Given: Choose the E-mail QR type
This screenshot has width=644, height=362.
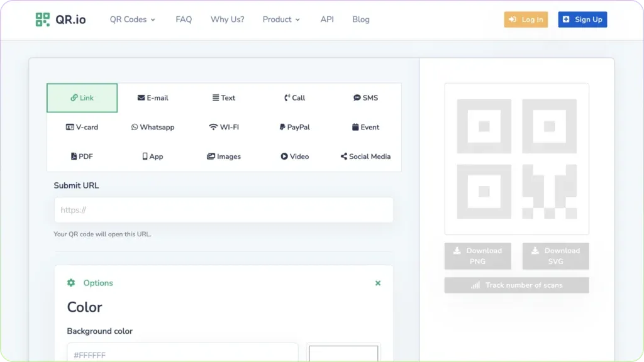Looking at the screenshot, I should pos(153,98).
